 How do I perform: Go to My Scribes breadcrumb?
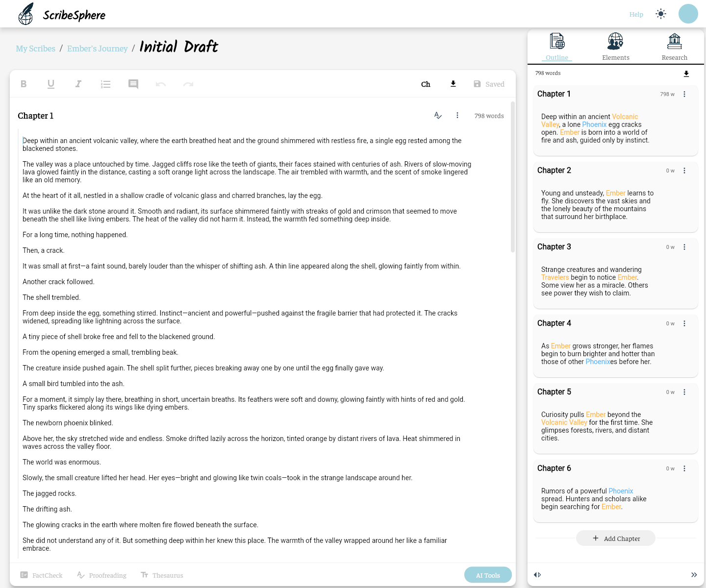pyautogui.click(x=35, y=49)
